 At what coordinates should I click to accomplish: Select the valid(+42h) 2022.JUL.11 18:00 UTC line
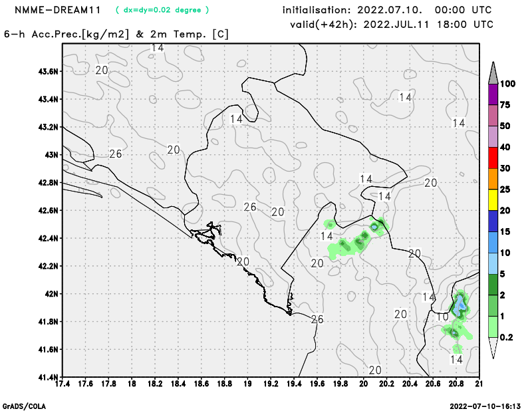392,25
